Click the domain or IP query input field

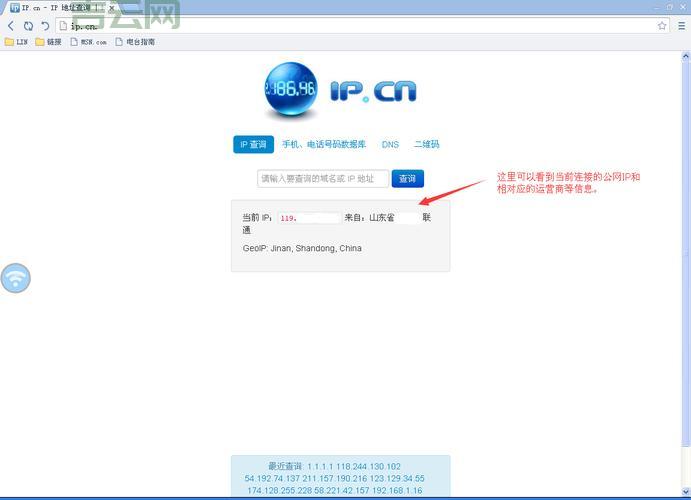click(x=323, y=178)
